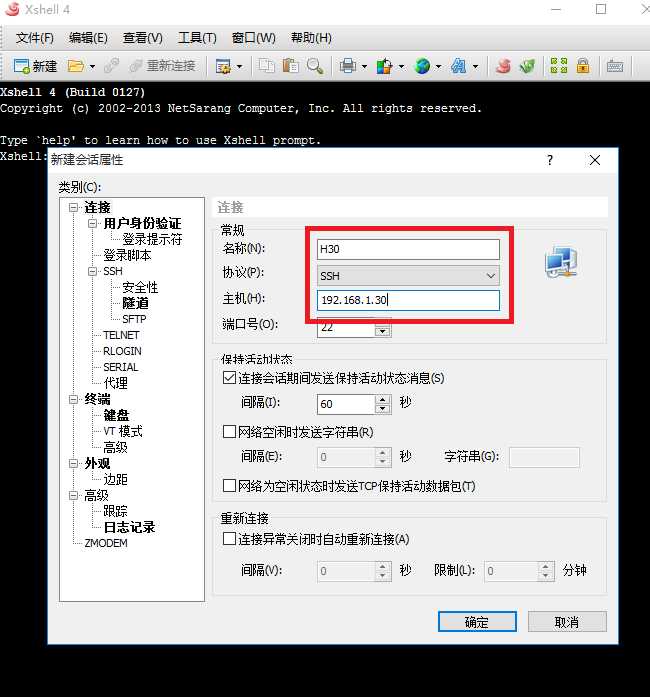This screenshot has height=697, width=650.
Task: Select TELNET in category tree
Action: [121, 335]
